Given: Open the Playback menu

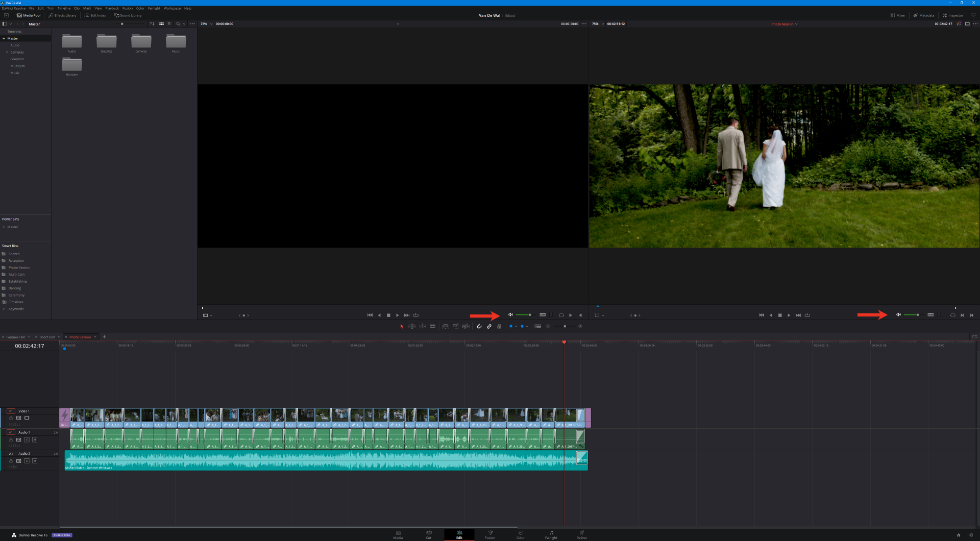Looking at the screenshot, I should point(112,8).
